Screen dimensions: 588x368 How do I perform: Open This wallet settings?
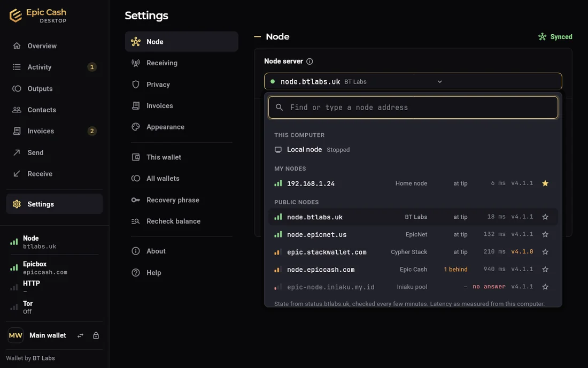coord(182,157)
